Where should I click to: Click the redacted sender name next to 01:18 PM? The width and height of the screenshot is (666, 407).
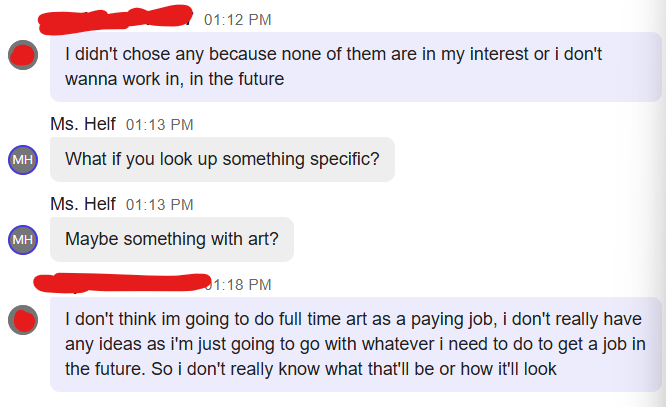[x=120, y=283]
